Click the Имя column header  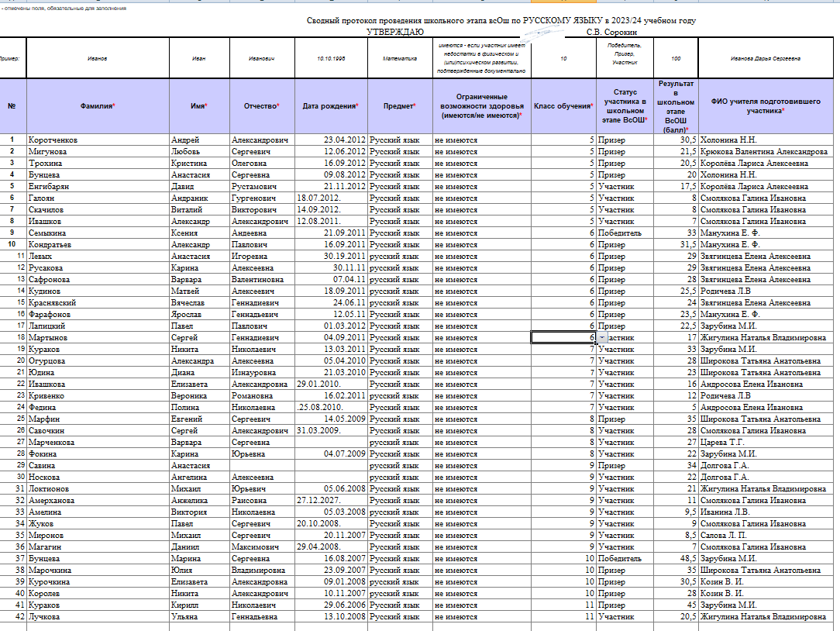(x=199, y=106)
